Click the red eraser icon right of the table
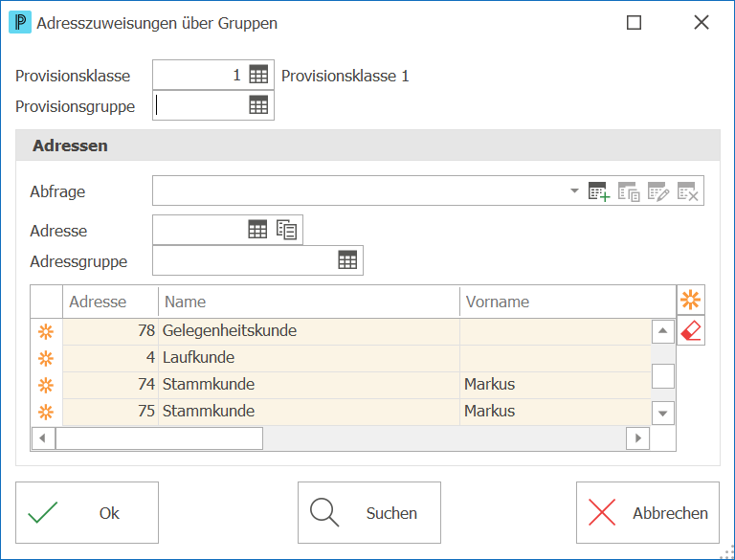735x560 pixels. (690, 331)
